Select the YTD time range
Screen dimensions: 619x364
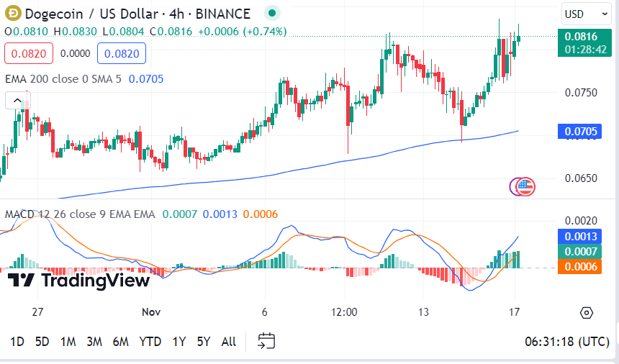pos(150,341)
